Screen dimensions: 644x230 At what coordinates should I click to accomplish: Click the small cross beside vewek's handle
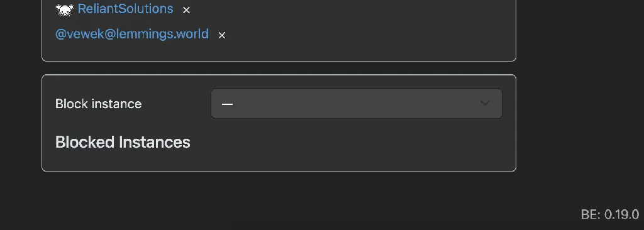[x=222, y=35]
